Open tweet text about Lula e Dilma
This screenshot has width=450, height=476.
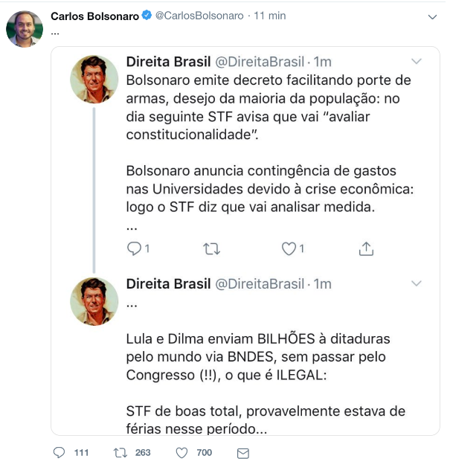click(x=257, y=356)
